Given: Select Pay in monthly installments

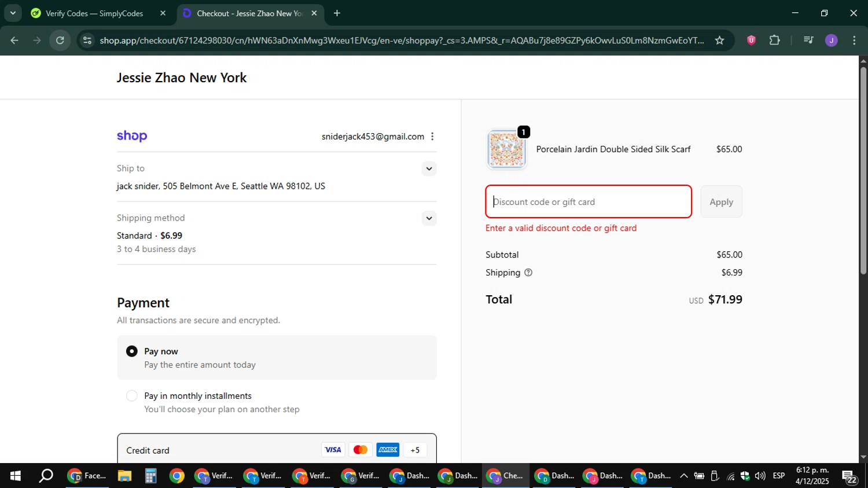Looking at the screenshot, I should point(132,396).
